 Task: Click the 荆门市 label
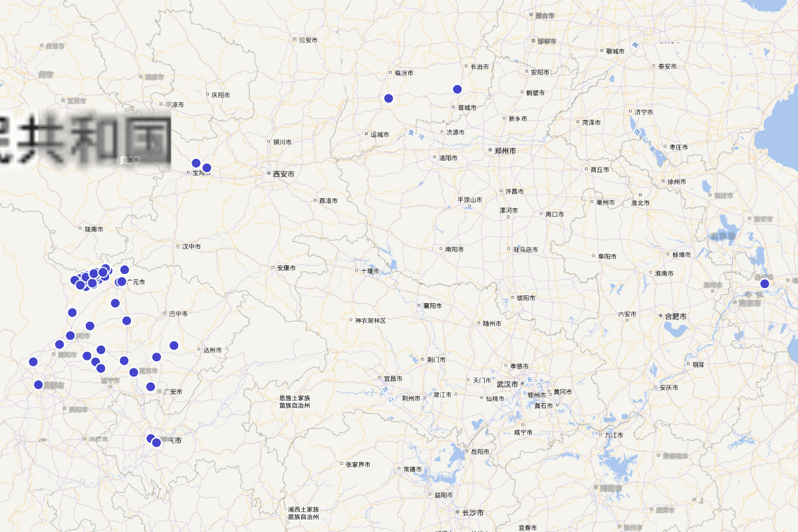click(x=437, y=360)
